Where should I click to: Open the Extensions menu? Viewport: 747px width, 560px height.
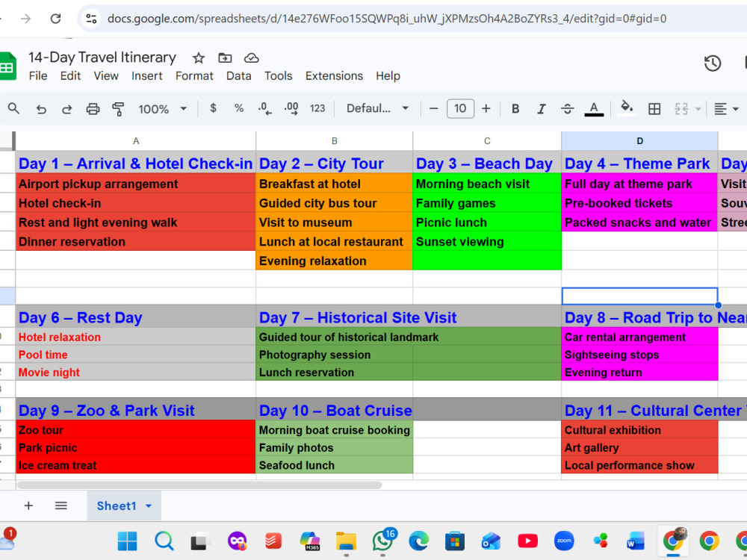[x=334, y=76]
